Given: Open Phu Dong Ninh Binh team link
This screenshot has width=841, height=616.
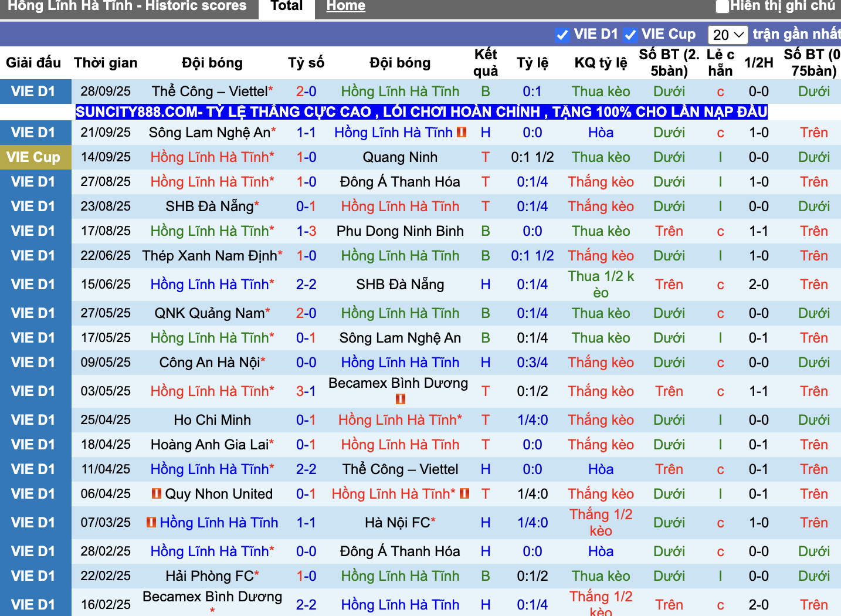Looking at the screenshot, I should click(400, 231).
